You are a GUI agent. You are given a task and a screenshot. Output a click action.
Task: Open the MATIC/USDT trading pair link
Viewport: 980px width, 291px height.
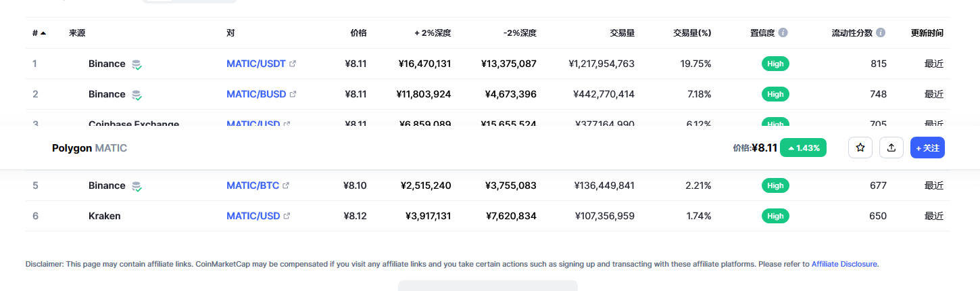tap(256, 64)
